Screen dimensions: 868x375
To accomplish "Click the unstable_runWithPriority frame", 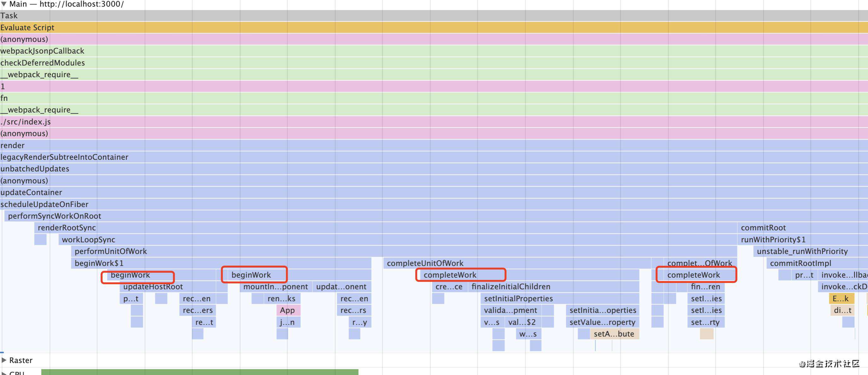I will coord(811,251).
